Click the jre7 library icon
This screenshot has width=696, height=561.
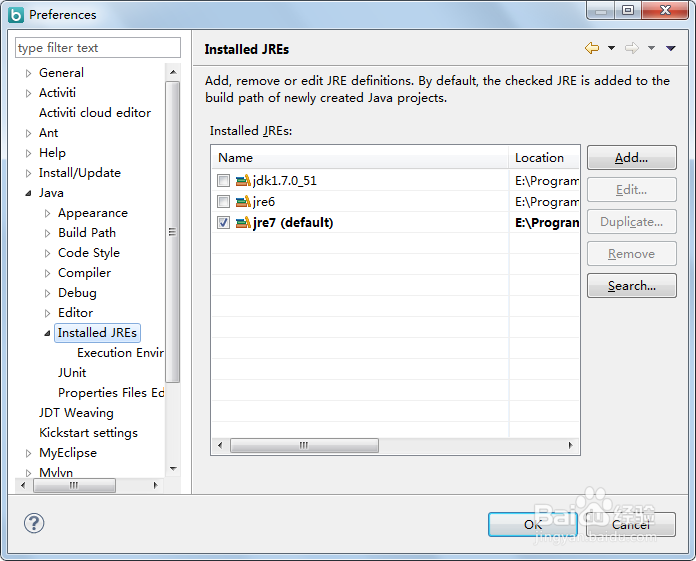(243, 223)
